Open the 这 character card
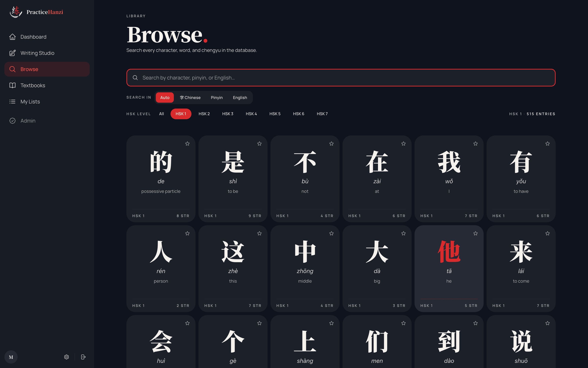 [233, 269]
